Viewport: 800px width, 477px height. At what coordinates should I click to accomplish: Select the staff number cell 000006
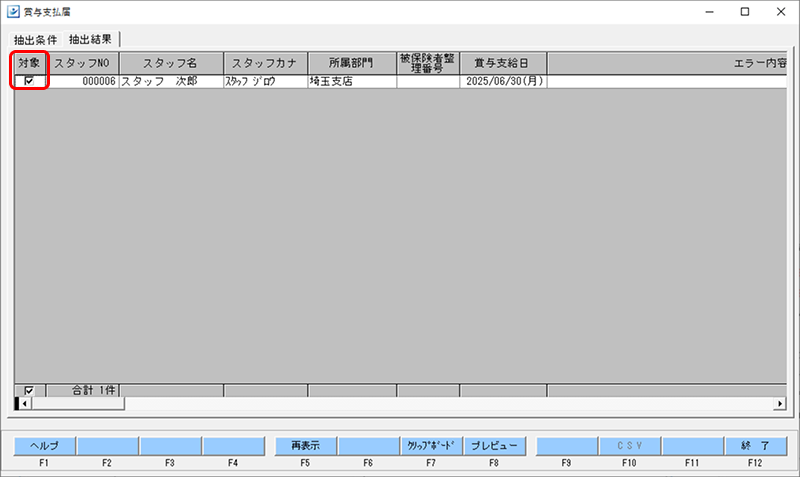[83, 81]
